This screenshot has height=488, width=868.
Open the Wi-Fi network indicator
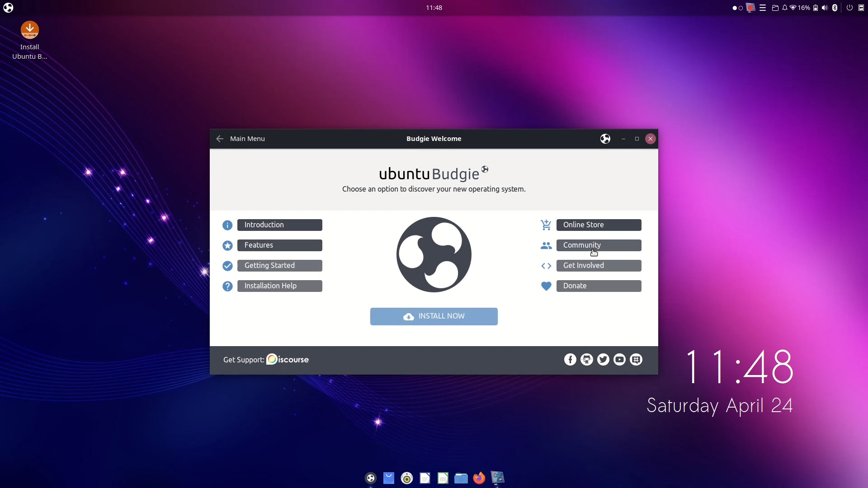pos(793,8)
